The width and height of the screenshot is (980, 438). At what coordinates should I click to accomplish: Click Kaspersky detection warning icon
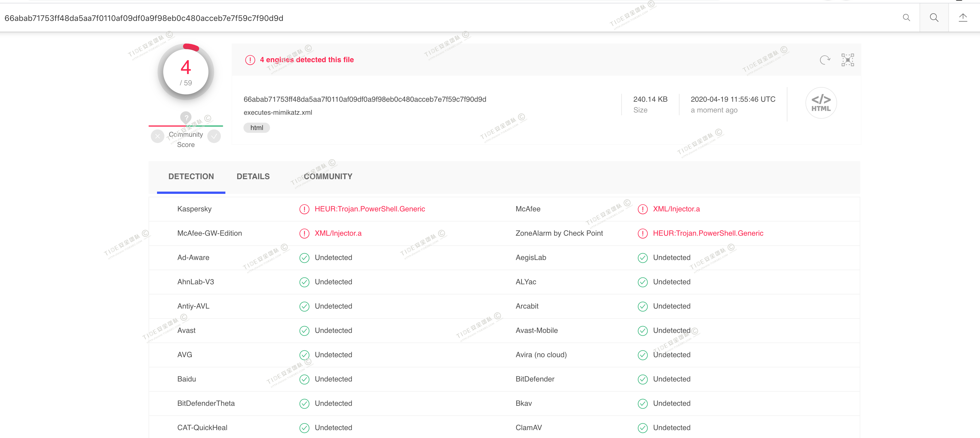point(304,209)
